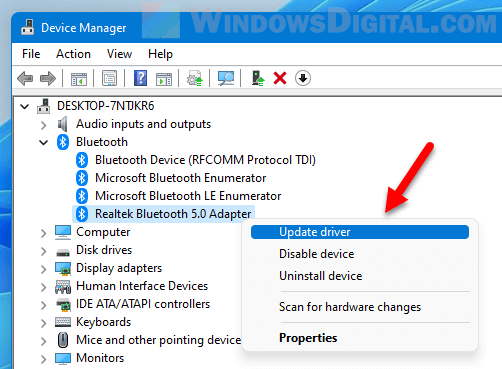Select Bluetooth Device (RFCOMM Protocol TDI)
This screenshot has width=502, height=369.
pos(205,160)
